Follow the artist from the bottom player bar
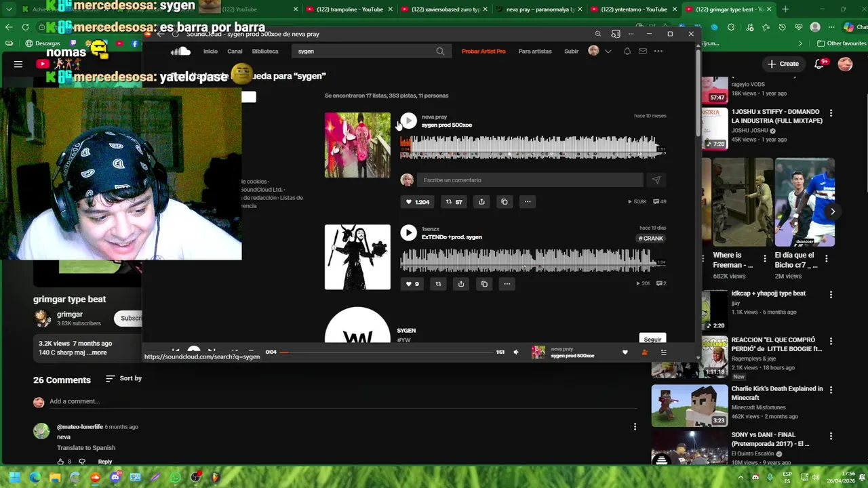Viewport: 868px width, 488px height. click(644, 352)
